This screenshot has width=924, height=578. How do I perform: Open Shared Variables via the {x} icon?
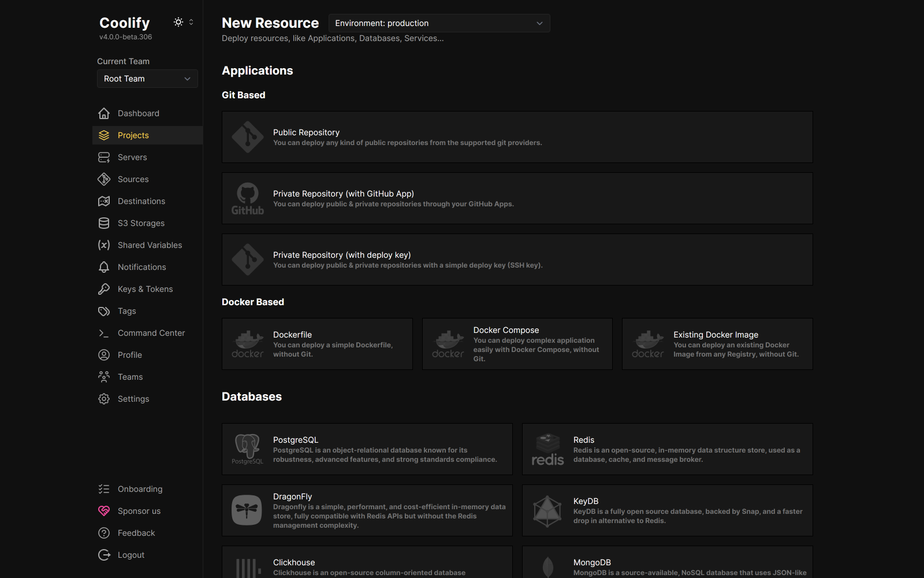[x=104, y=244]
